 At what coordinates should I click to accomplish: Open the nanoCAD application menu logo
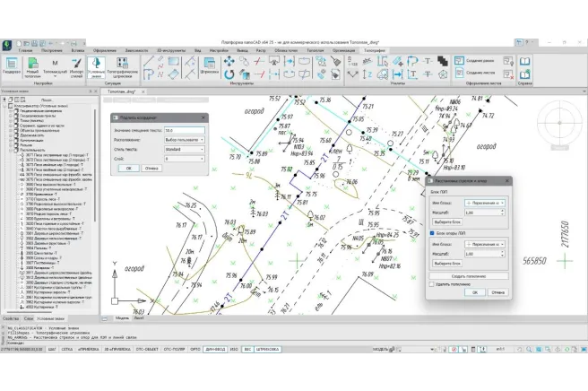(x=6, y=43)
